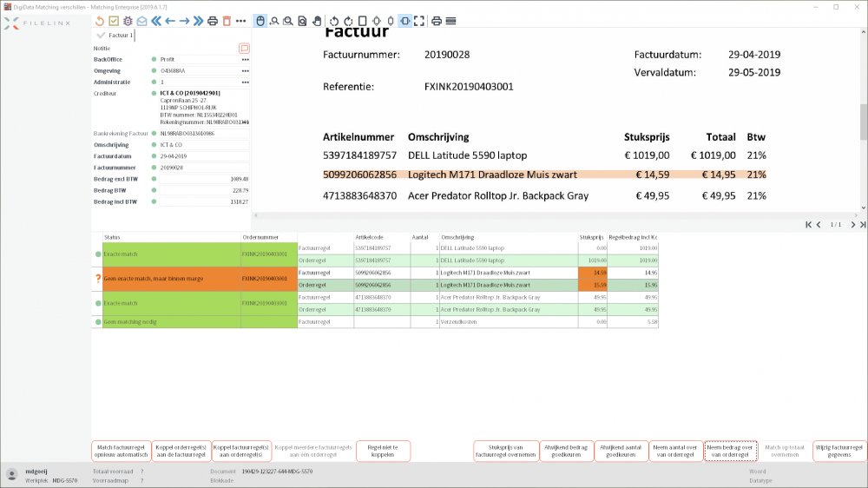Click the thumbnails bars icon in viewer toolbar
868x488 pixels.
(x=451, y=21)
